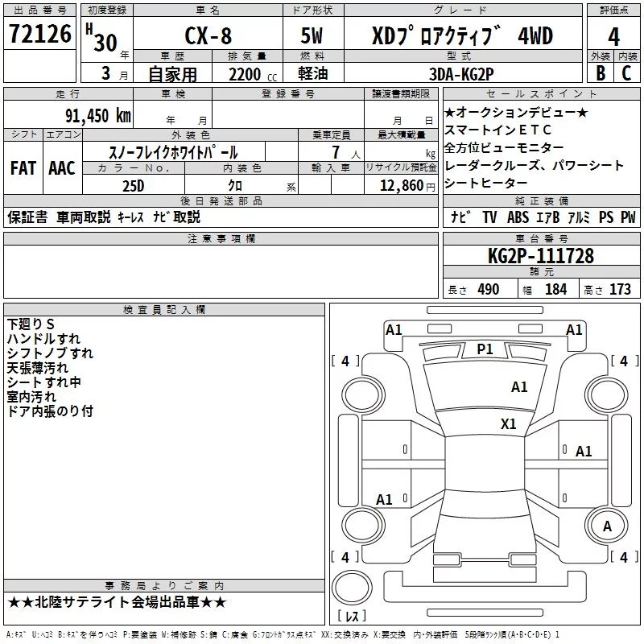
Task: Click inspector note シートすれ中
Action: [44, 382]
